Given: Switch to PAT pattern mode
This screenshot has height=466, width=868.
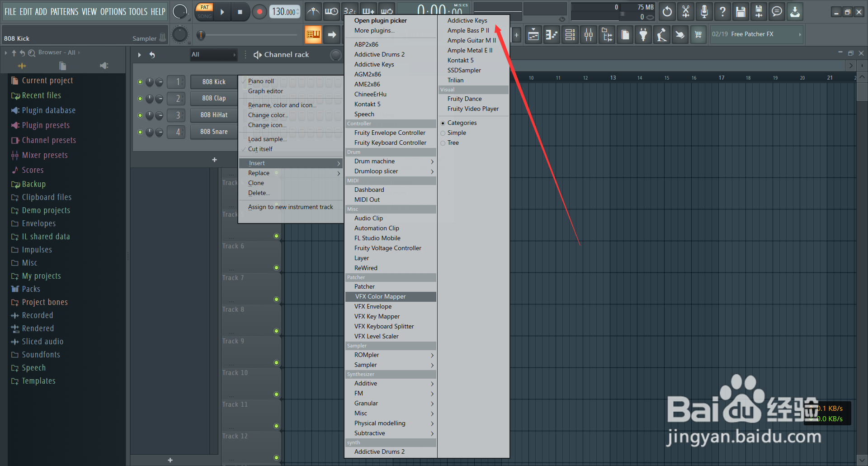Looking at the screenshot, I should (x=205, y=7).
